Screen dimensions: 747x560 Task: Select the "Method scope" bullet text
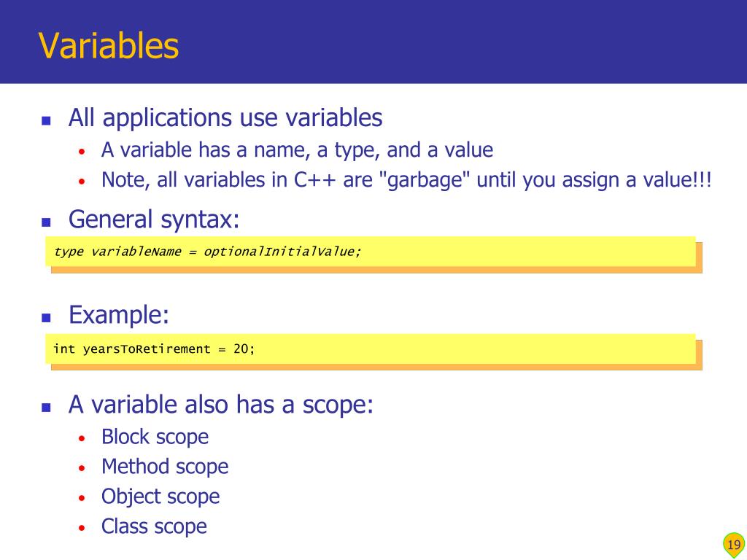[x=165, y=467]
